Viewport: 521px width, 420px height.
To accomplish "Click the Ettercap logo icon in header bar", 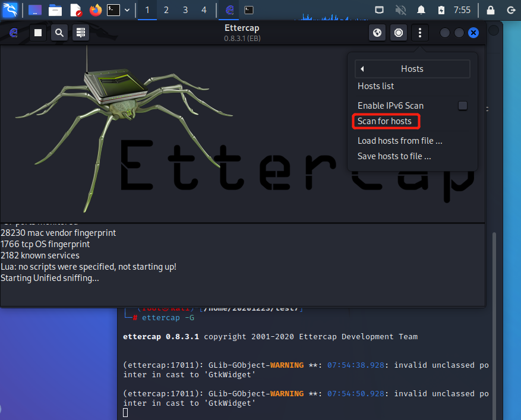I will pos(13,33).
